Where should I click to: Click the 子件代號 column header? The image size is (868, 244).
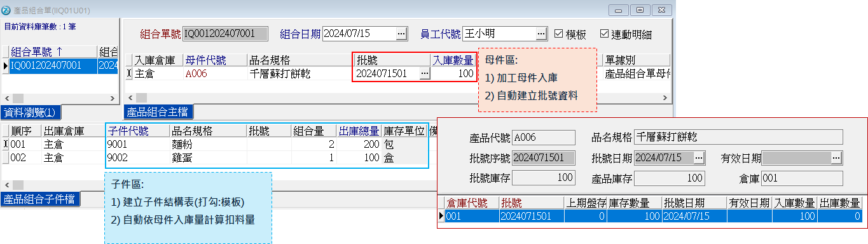click(137, 131)
